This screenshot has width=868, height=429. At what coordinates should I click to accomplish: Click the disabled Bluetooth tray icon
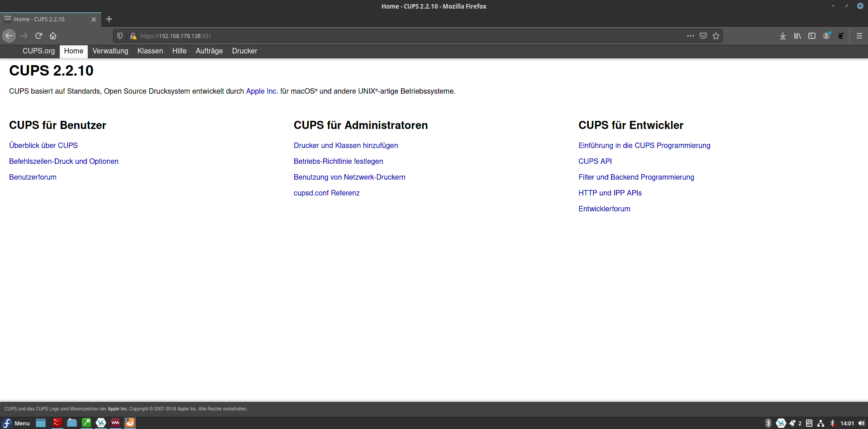click(832, 423)
